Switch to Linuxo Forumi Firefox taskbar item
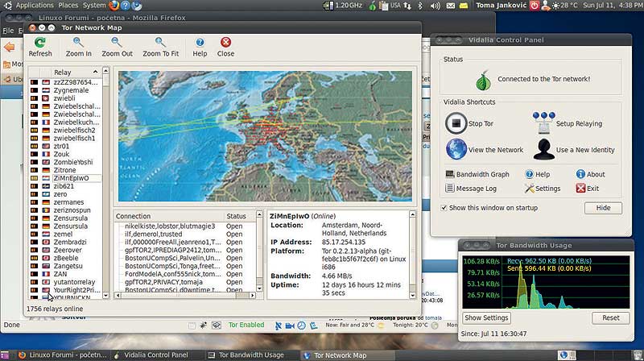Screen dimensions: 644x361 click(63, 355)
